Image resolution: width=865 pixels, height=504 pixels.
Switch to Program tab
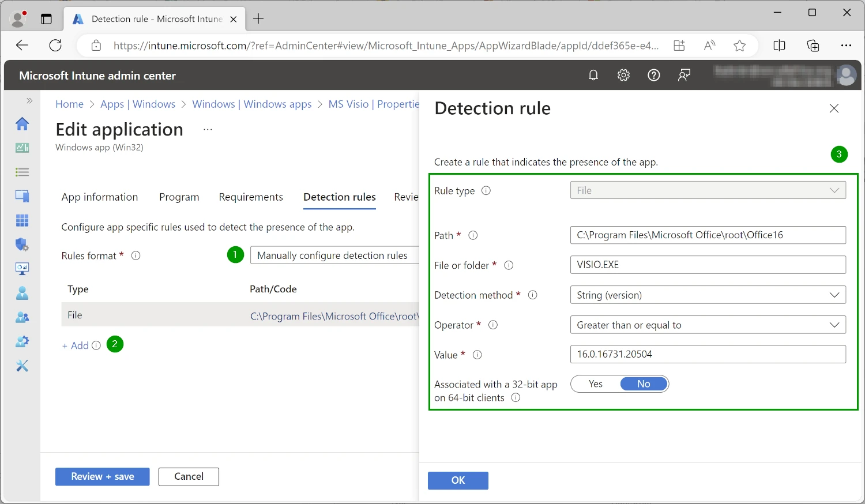click(x=179, y=197)
